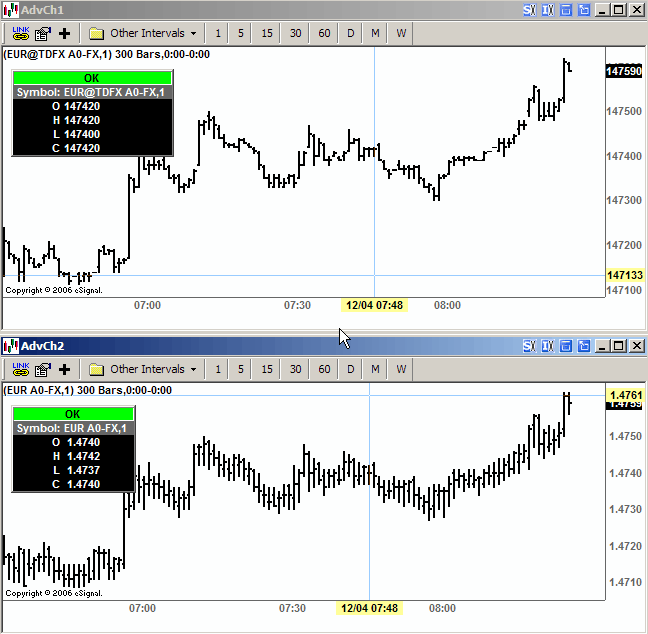Click the plus crosshair icon in AdvCh1
The height and width of the screenshot is (634, 648).
pos(64,33)
